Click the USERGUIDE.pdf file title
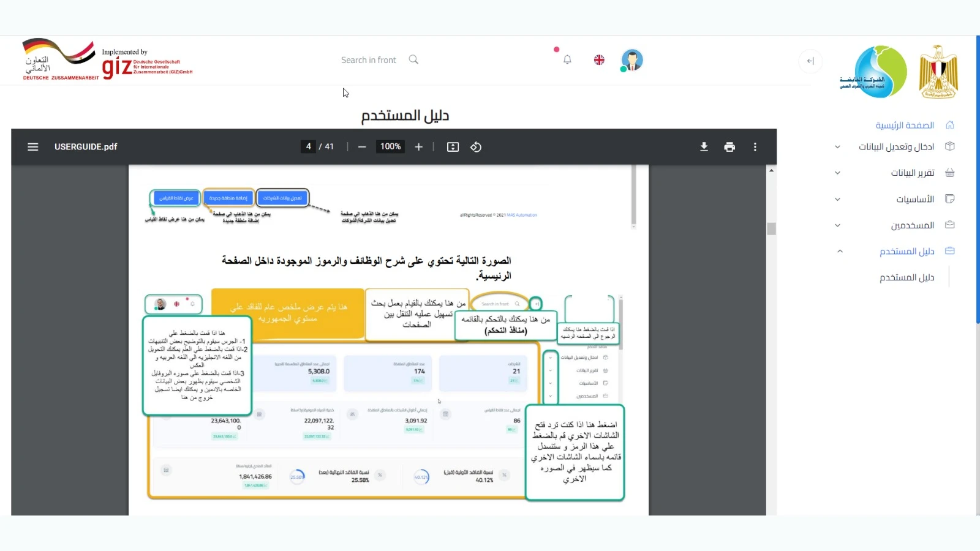 click(x=86, y=147)
